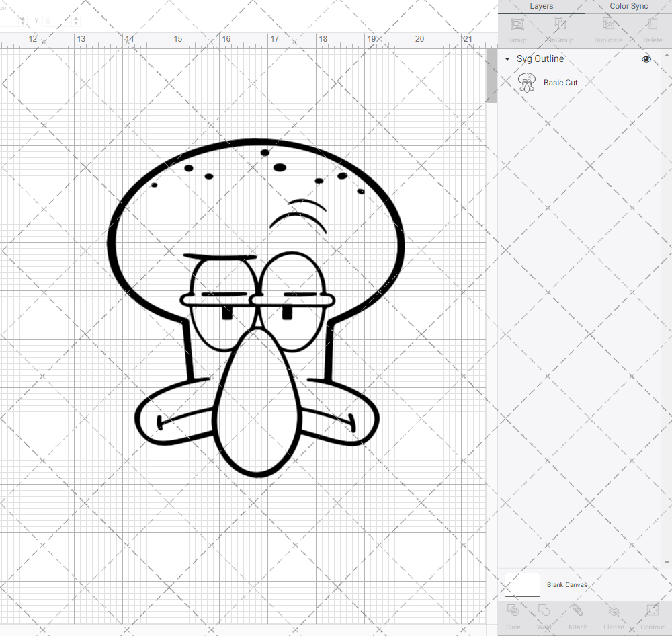Select the Basic Cut layer
Viewport: 672px width, 636px height.
pyautogui.click(x=560, y=82)
